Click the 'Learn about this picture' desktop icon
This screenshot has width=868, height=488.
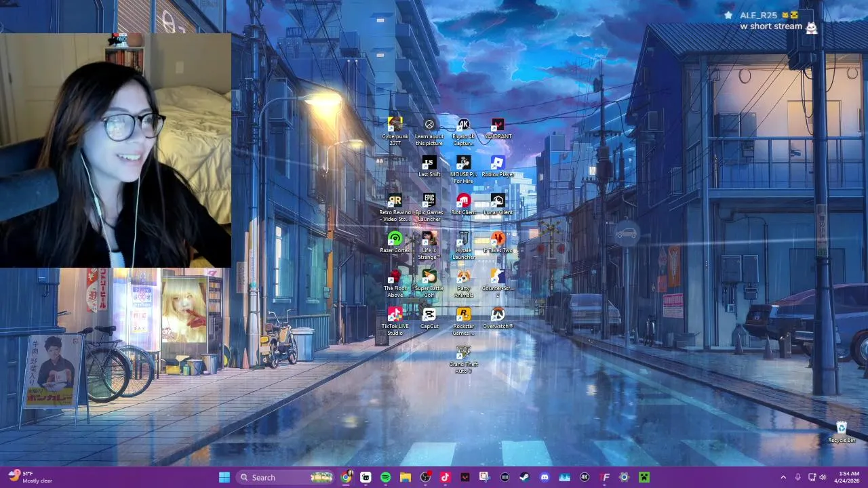click(x=429, y=131)
